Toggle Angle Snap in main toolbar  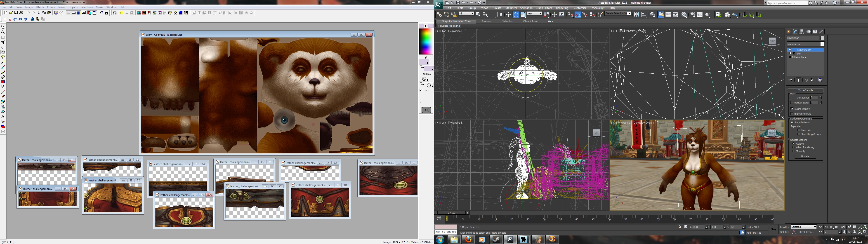[578, 14]
